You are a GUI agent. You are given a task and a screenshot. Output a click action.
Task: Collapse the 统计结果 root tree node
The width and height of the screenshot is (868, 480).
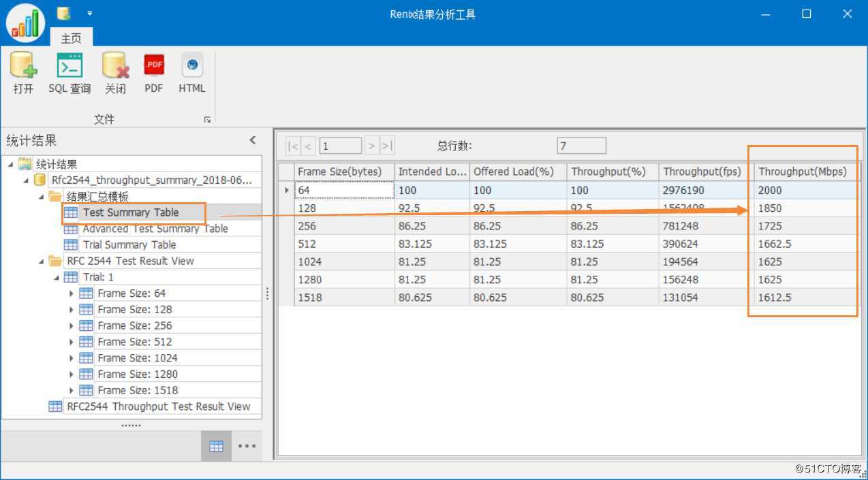tap(11, 164)
